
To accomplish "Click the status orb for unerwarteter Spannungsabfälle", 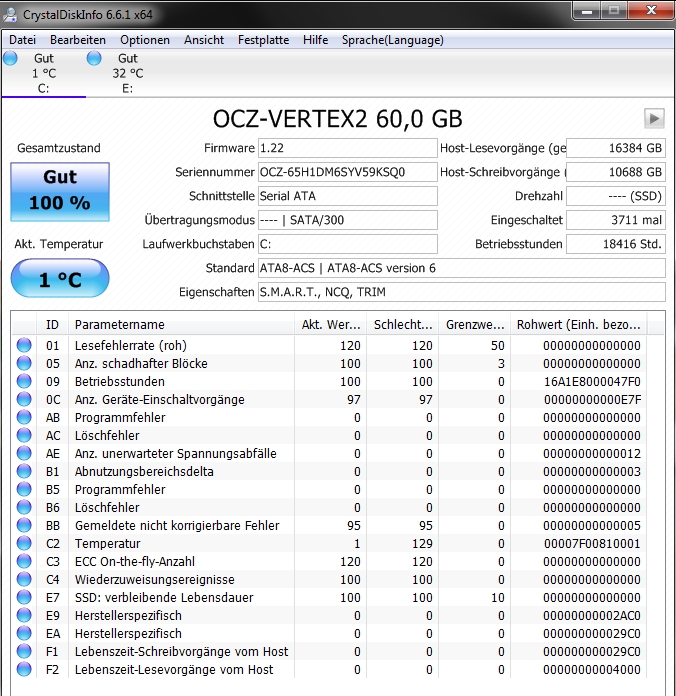I will [x=24, y=453].
